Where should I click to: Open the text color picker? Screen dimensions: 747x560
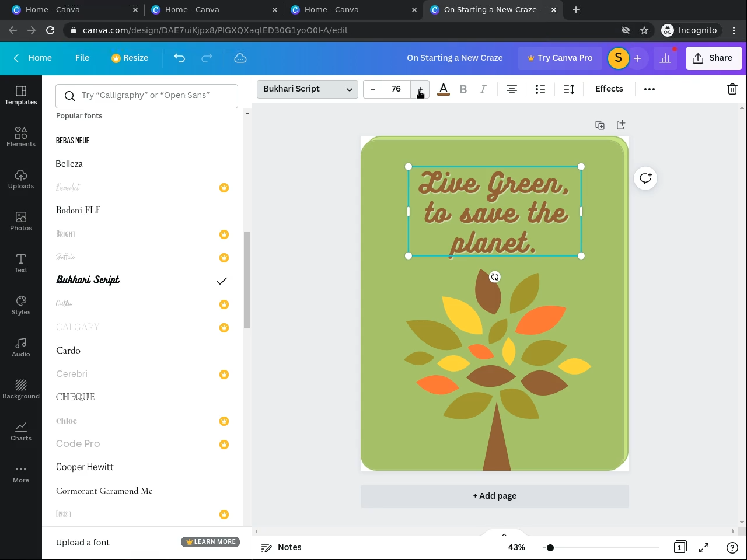[444, 89]
